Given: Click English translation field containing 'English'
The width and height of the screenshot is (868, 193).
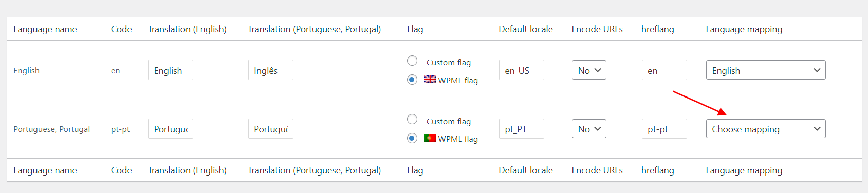Looking at the screenshot, I should 171,70.
